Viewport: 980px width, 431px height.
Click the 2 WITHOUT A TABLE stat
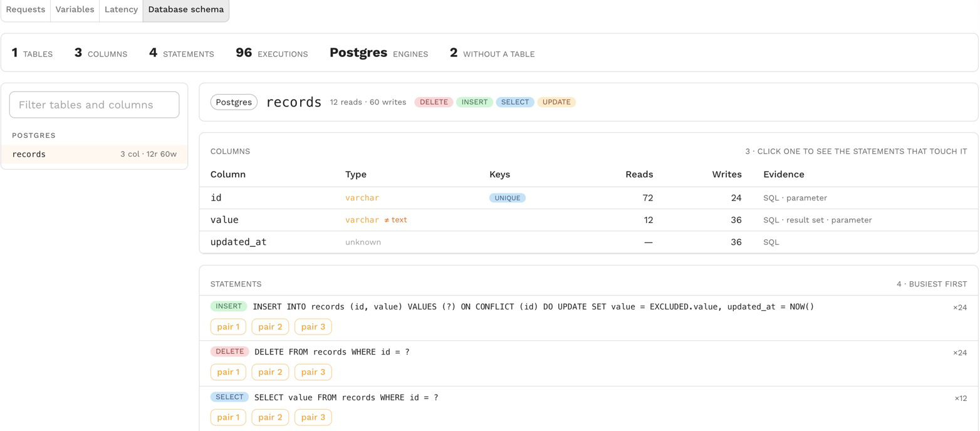492,53
